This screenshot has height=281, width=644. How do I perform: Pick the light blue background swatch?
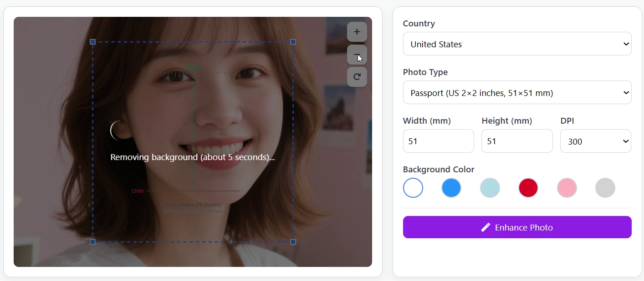click(x=490, y=188)
